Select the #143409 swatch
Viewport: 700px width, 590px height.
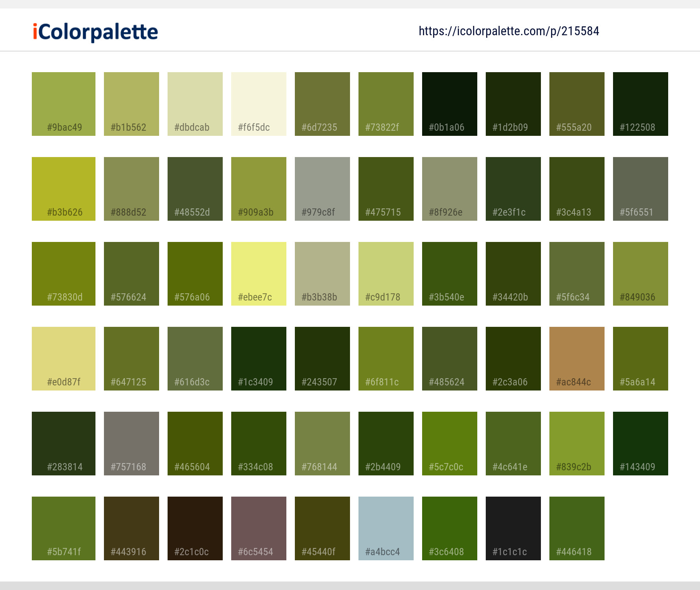[641, 444]
